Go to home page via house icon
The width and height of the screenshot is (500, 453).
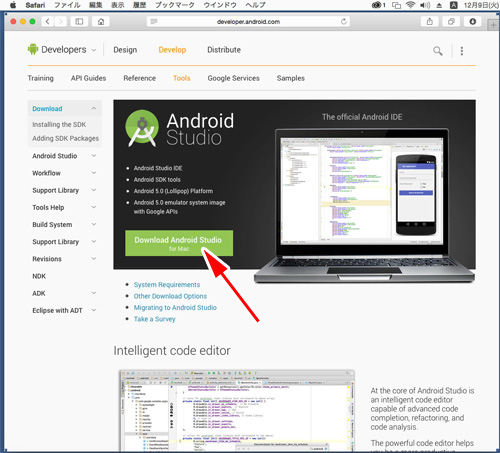click(101, 22)
